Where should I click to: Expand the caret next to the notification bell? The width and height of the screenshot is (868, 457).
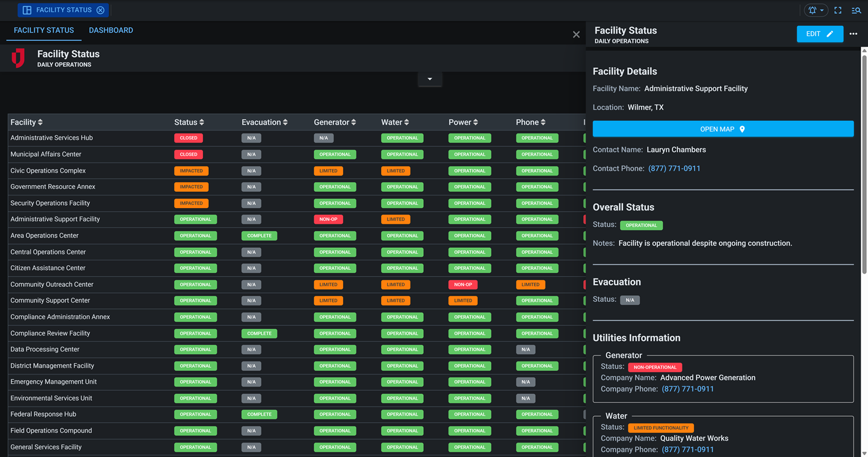(x=821, y=10)
